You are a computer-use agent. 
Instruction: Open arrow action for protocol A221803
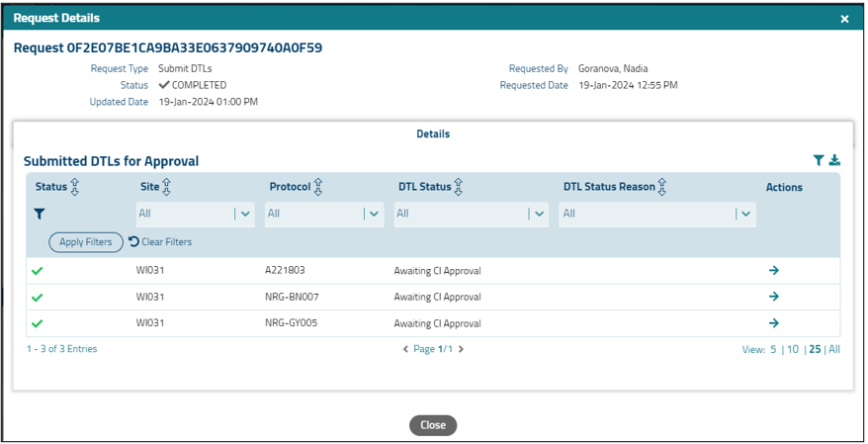774,270
